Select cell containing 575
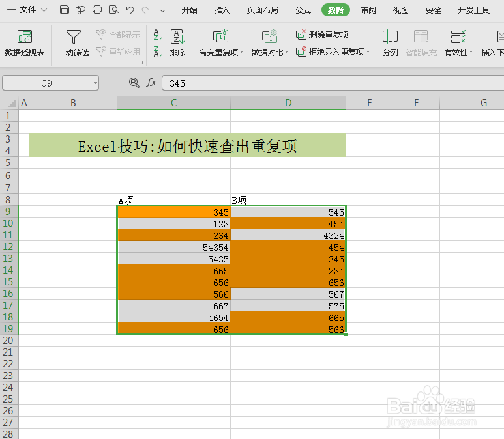The width and height of the screenshot is (504, 439). 288,305
